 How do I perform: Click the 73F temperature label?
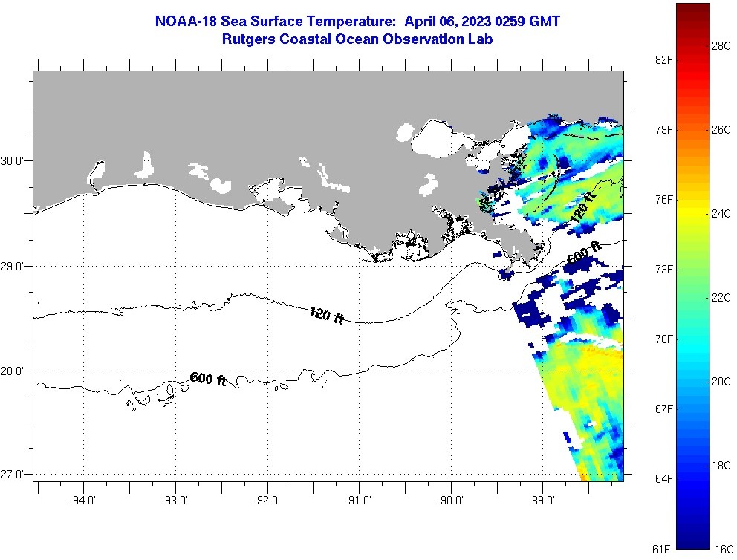click(664, 269)
